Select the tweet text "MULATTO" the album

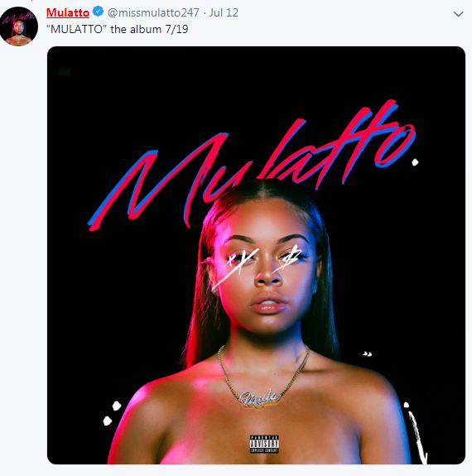(104, 30)
